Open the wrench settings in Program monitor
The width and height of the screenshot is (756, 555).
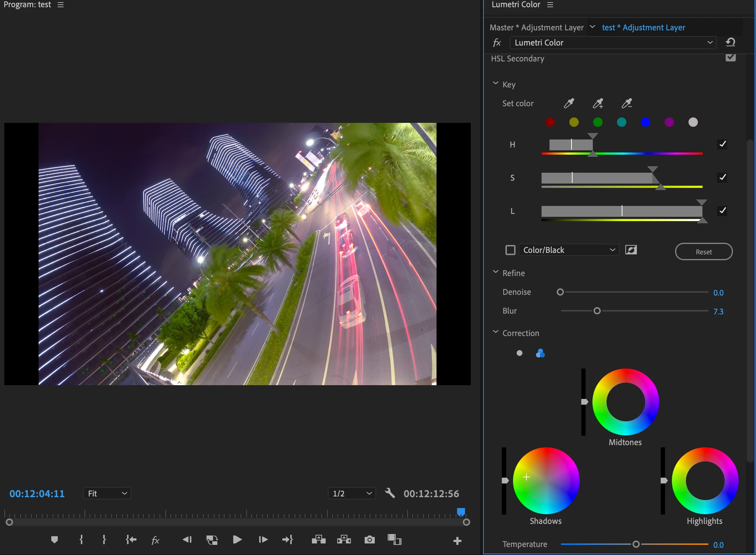tap(390, 493)
